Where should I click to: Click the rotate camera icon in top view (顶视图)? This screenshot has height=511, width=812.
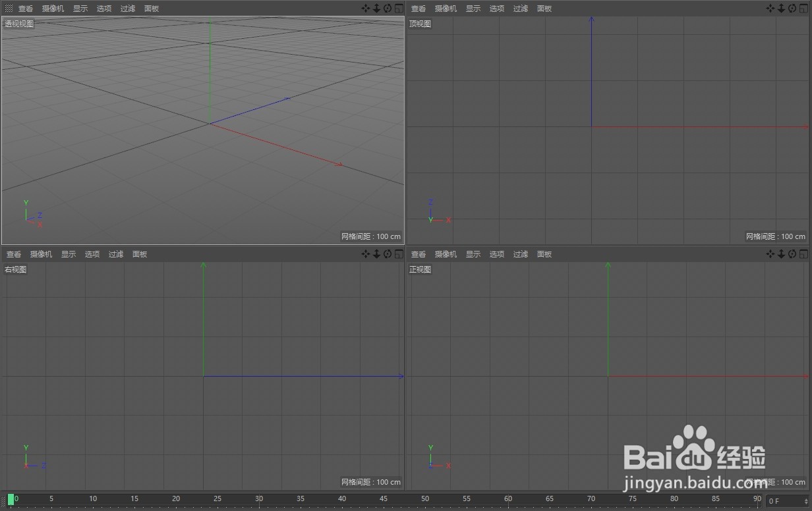[792, 9]
